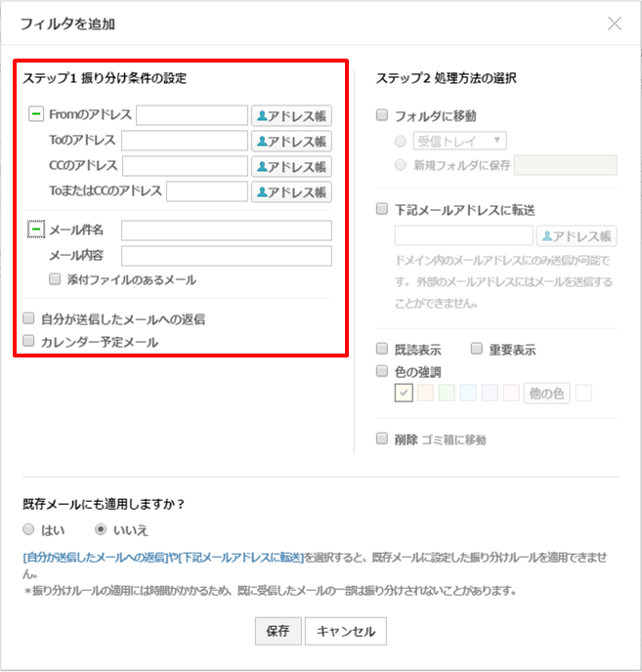Open address book for To address
The width and height of the screenshot is (642, 672).
point(291,141)
